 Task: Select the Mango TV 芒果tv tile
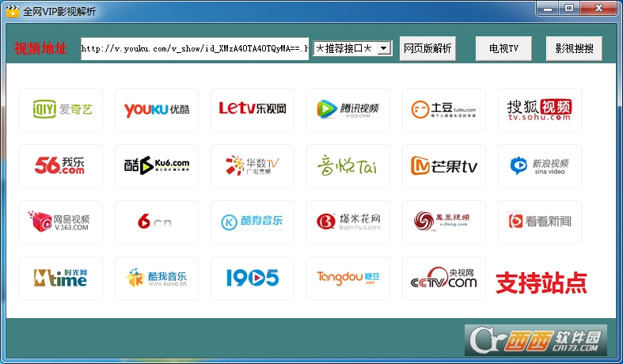point(444,166)
